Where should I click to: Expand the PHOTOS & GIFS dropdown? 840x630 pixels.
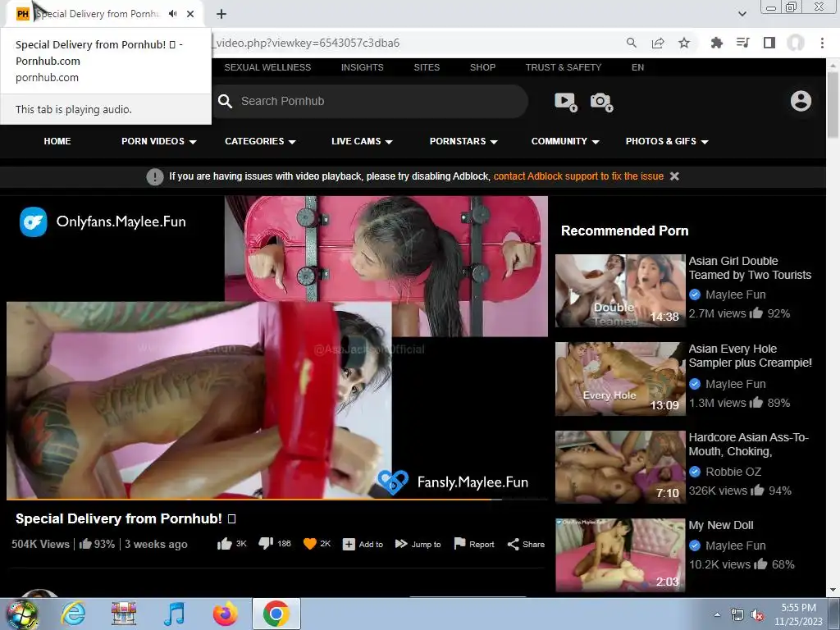(x=667, y=141)
